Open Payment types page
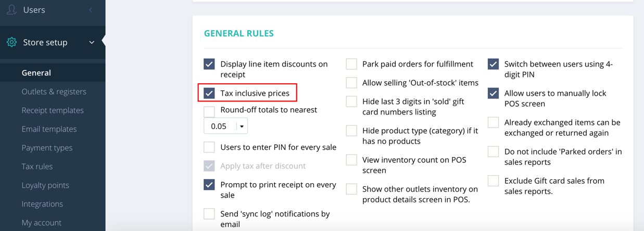This screenshot has width=644, height=231. (x=47, y=148)
